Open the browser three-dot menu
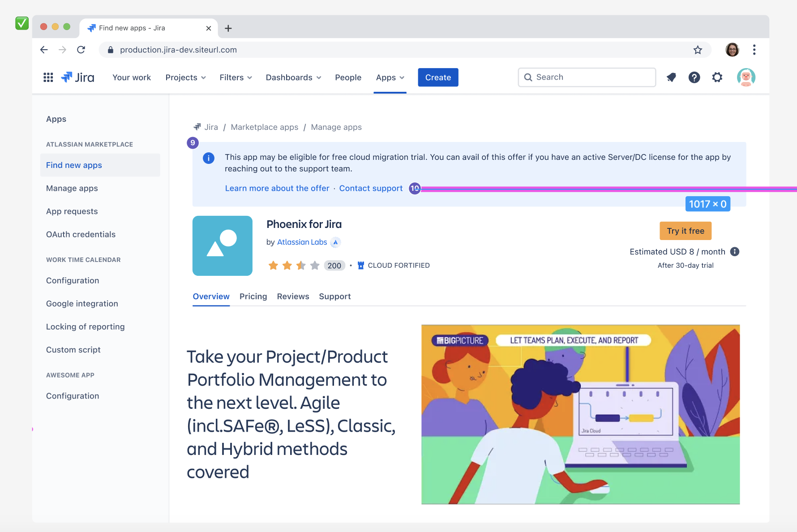 [754, 50]
